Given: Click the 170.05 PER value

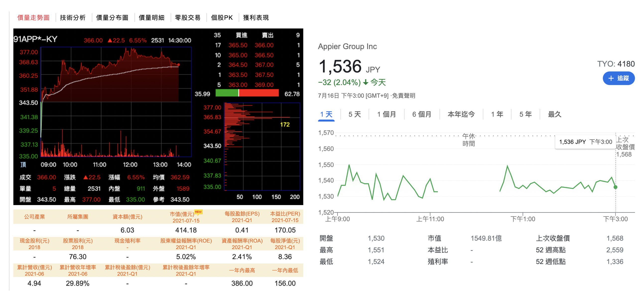Looking at the screenshot, I should click(x=285, y=230).
